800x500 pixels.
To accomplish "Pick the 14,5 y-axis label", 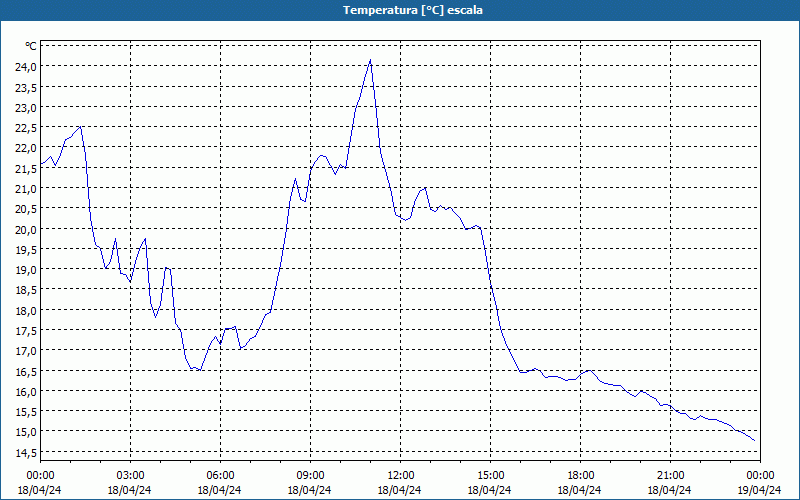I will click(27, 452).
